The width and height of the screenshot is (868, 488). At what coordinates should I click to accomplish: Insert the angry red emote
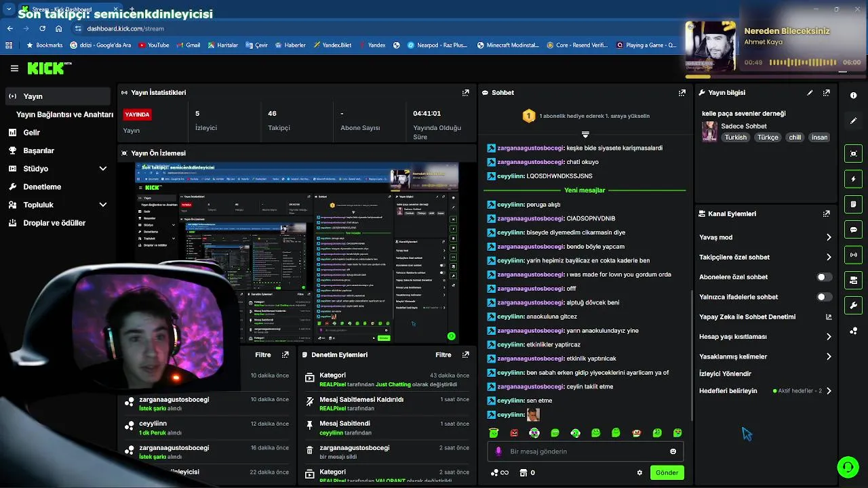[514, 432]
